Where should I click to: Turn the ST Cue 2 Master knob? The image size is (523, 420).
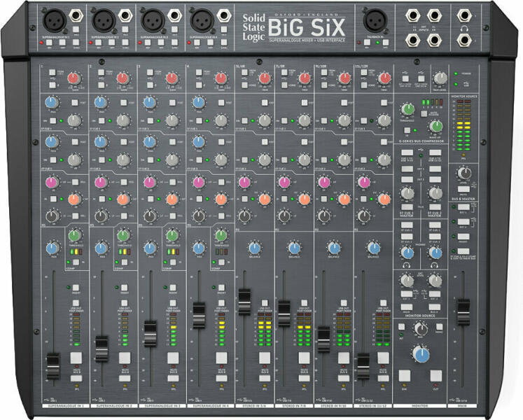pyautogui.click(x=435, y=193)
